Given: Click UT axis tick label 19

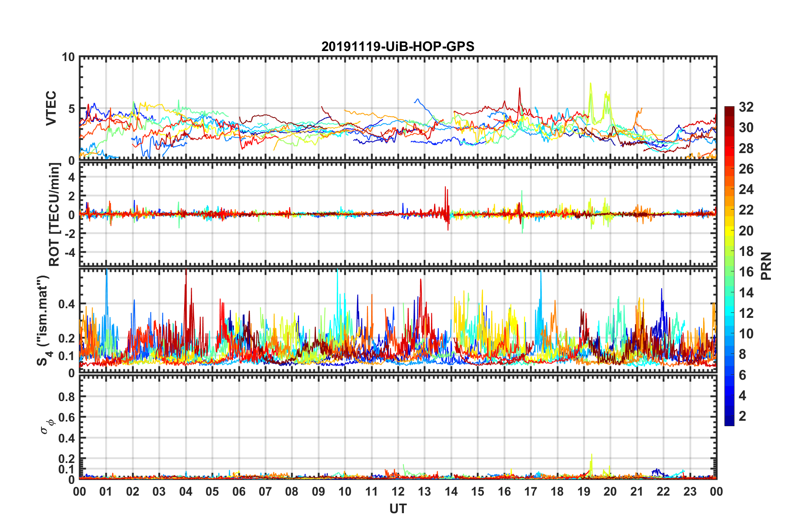Looking at the screenshot, I should click(x=584, y=491).
